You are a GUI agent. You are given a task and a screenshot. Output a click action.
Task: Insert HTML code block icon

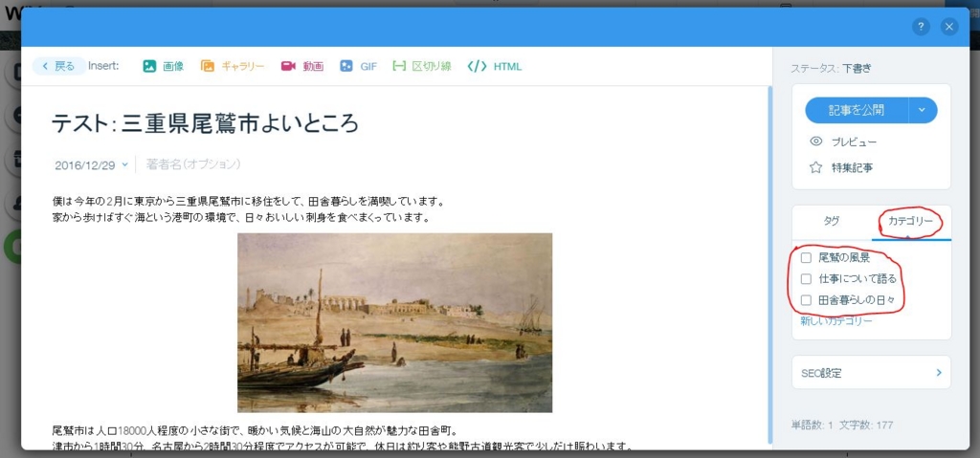[x=477, y=66]
